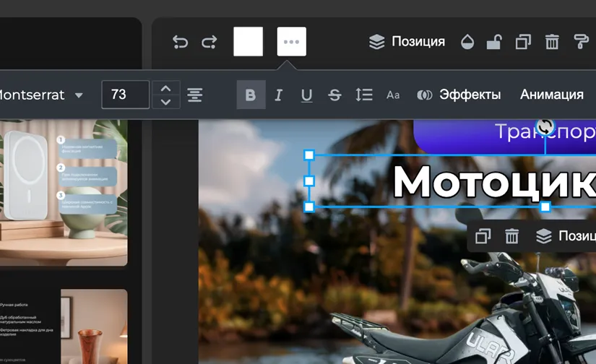This screenshot has height=364, width=596.
Task: Click the Эффекты button
Action: coord(459,95)
